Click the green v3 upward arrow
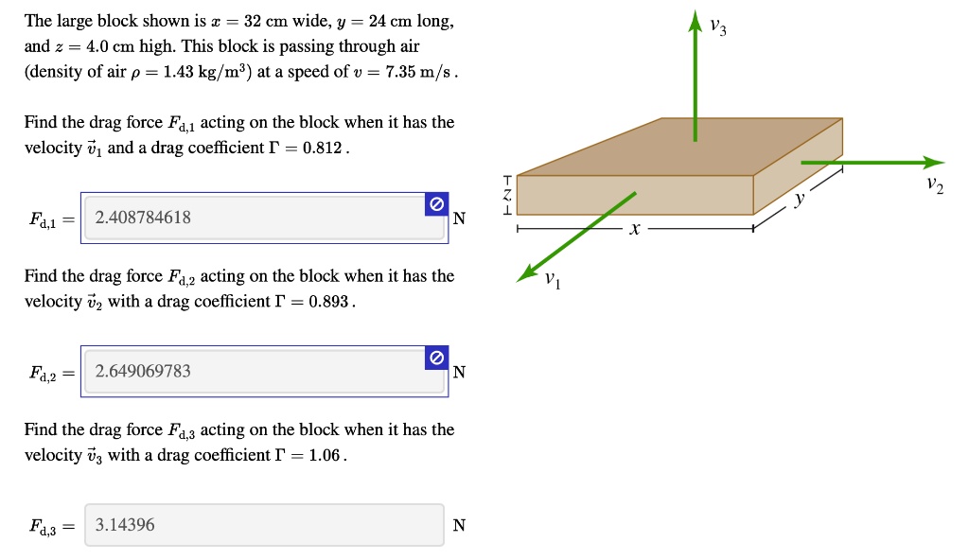The width and height of the screenshot is (969, 560). pos(696,76)
